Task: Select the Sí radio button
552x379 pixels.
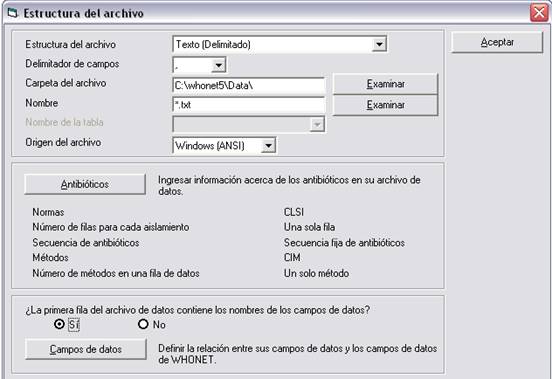Action: pos(59,324)
